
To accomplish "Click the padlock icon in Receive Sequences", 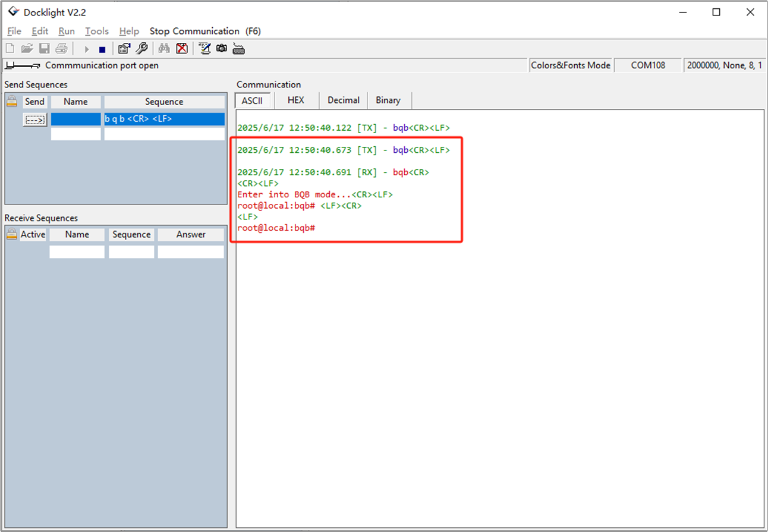I will point(12,234).
